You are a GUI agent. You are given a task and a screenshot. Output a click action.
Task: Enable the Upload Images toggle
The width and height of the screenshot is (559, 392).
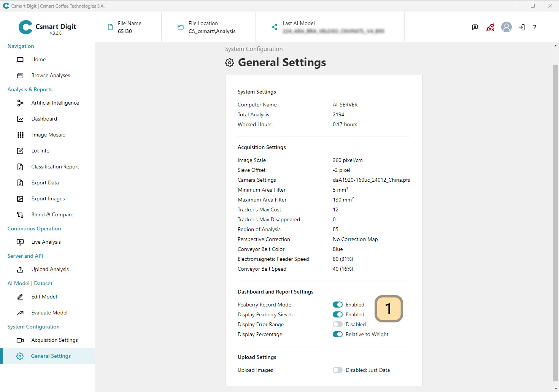coord(338,370)
